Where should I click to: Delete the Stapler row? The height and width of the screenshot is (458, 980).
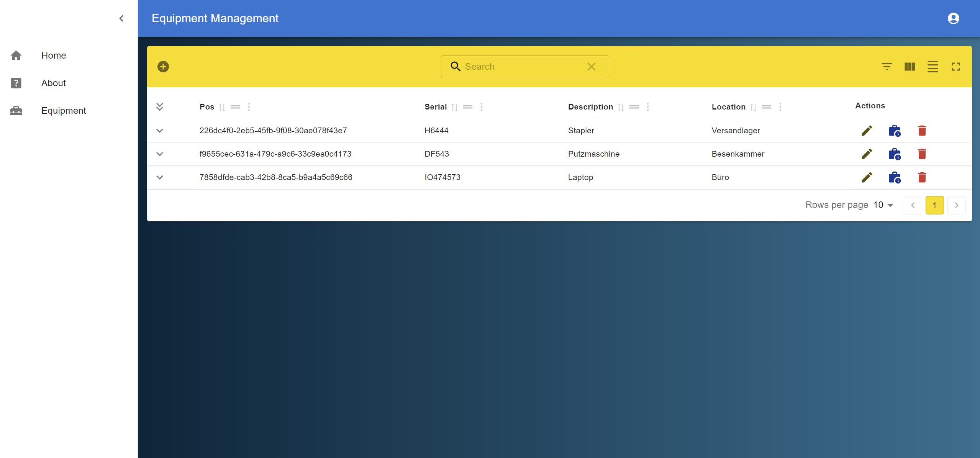pos(922,131)
